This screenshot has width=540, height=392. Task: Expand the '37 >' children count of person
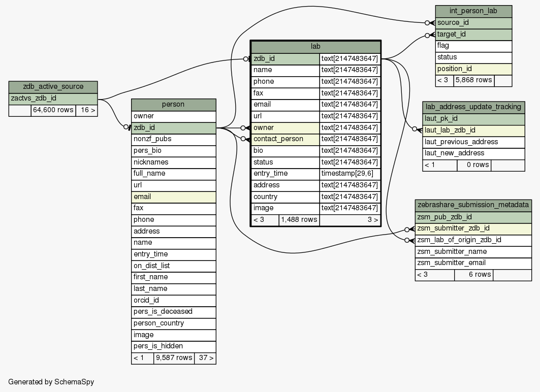[x=205, y=358]
